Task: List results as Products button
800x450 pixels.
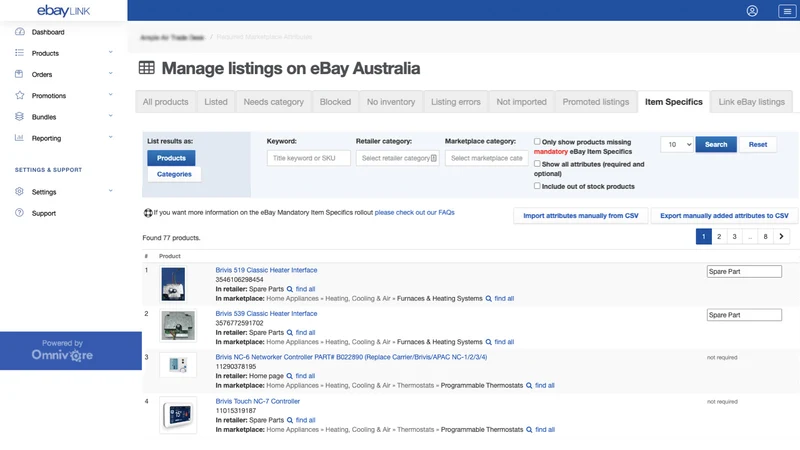Action: click(171, 158)
